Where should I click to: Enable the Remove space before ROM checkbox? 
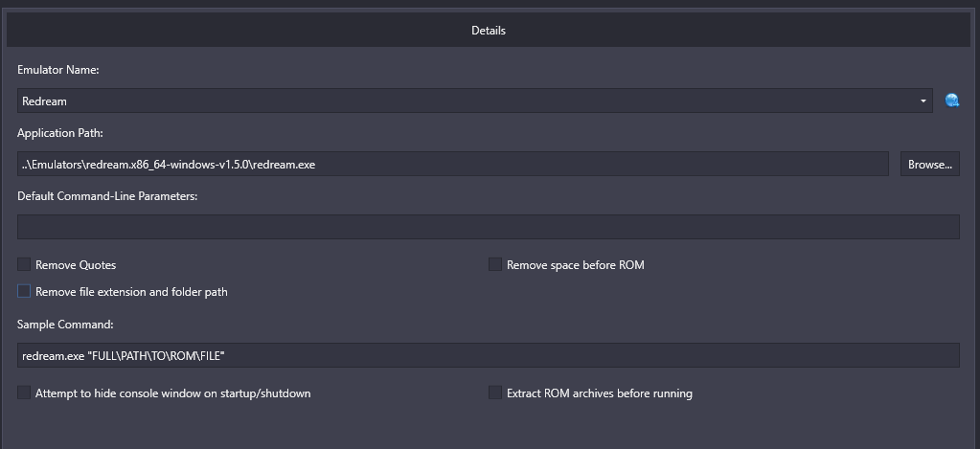click(x=495, y=264)
